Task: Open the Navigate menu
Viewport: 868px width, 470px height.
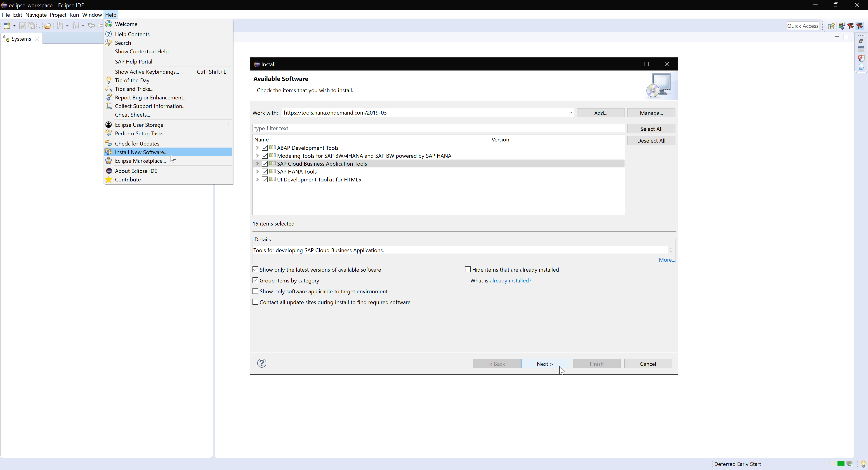Action: click(36, 15)
